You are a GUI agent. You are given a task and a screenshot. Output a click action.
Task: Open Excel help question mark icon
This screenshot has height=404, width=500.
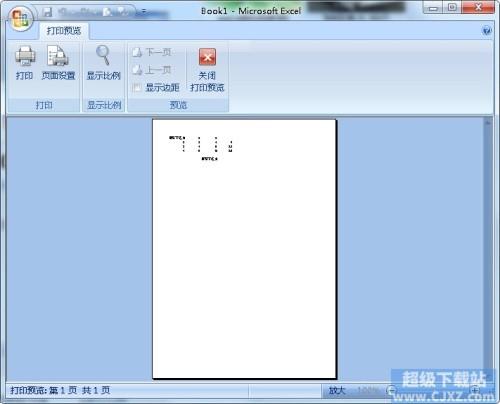coord(487,31)
